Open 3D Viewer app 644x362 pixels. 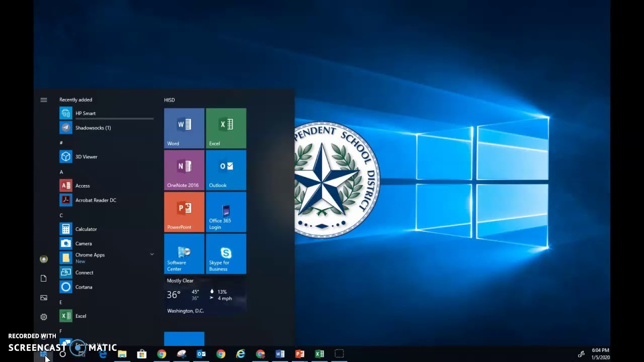pyautogui.click(x=106, y=157)
